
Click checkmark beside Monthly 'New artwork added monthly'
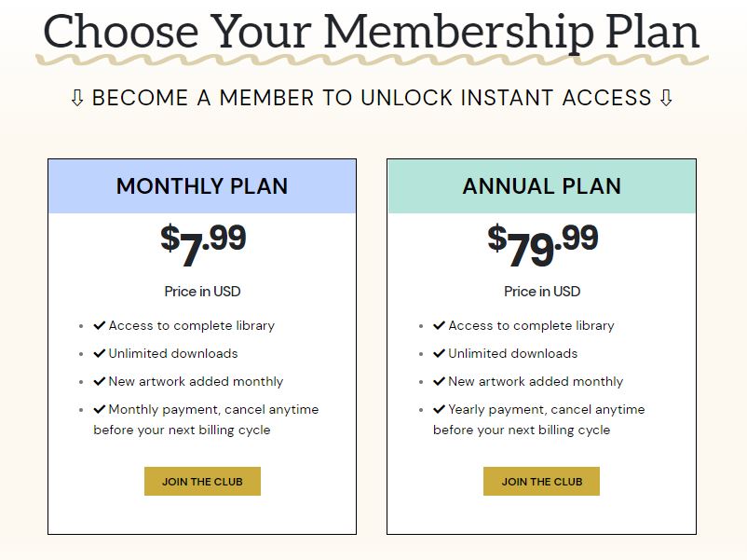coord(99,381)
